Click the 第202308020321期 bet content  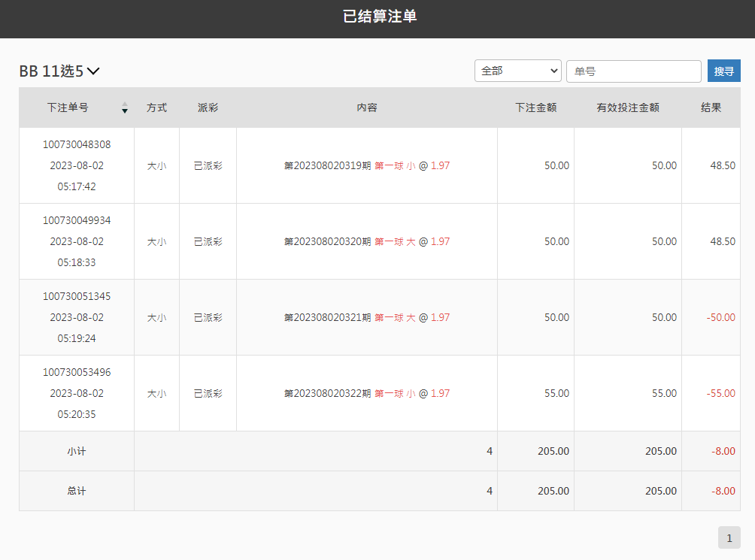[366, 317]
